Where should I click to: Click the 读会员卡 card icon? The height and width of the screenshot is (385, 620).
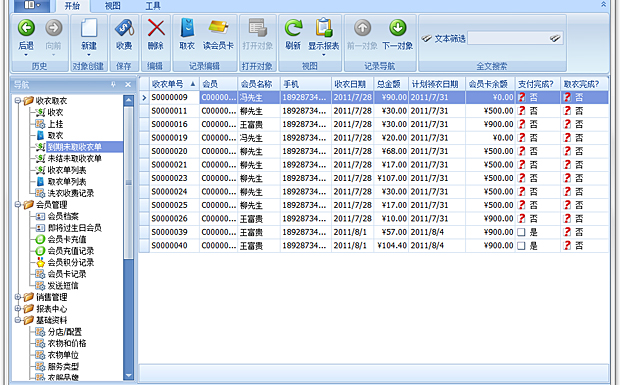[218, 27]
